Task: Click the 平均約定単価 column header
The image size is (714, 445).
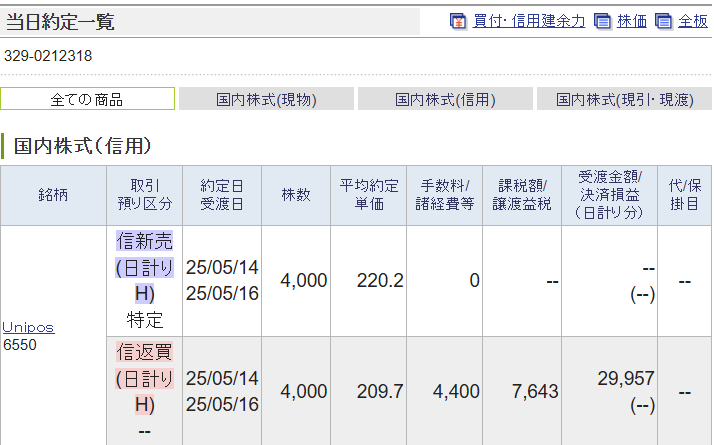Action: coord(369,195)
